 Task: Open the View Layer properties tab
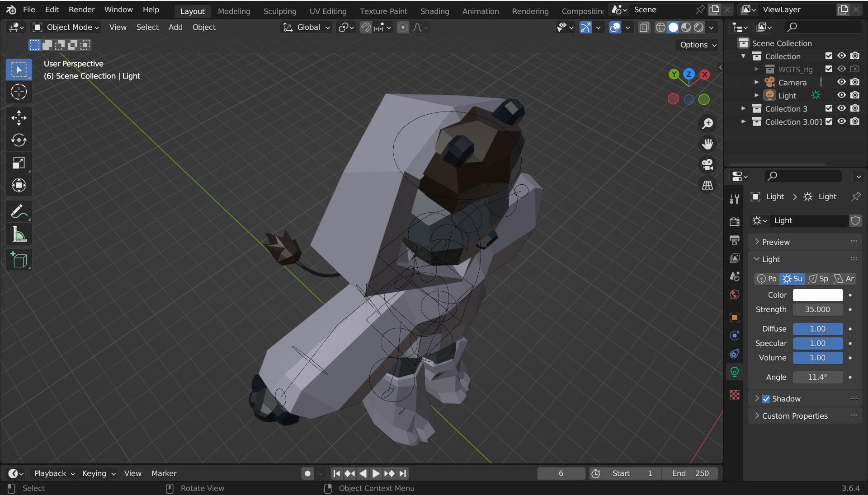point(735,258)
